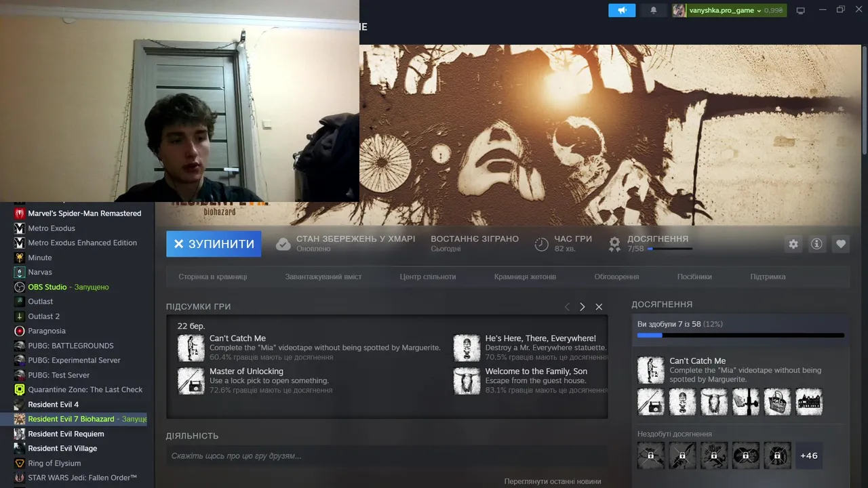Click the monitor Big Picture icon

pyautogui.click(x=800, y=10)
